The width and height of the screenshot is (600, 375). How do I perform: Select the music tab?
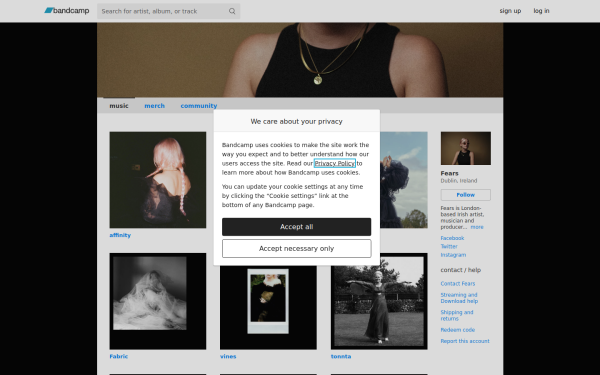pyautogui.click(x=119, y=106)
